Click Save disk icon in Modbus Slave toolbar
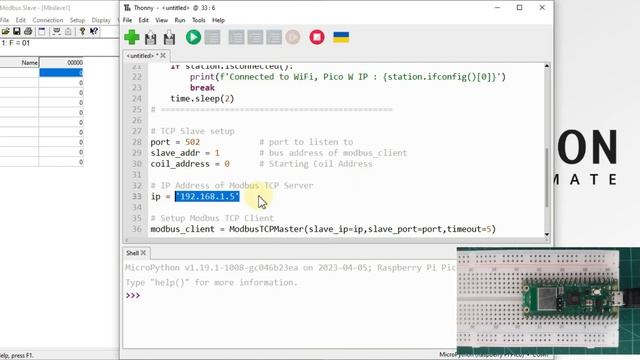Screen dimensions: 640x360 point(17,31)
